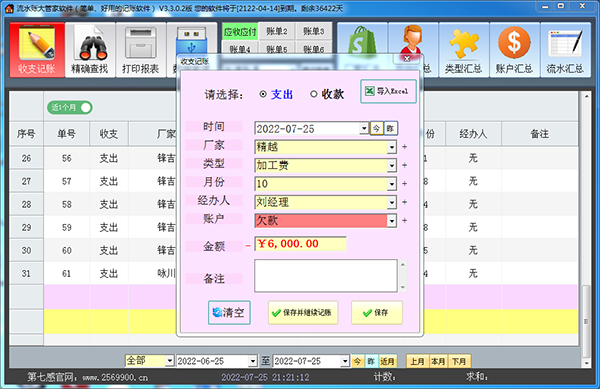The width and height of the screenshot is (600, 389).
Task: Open the 全部 filter dropdown
Action: point(170,361)
